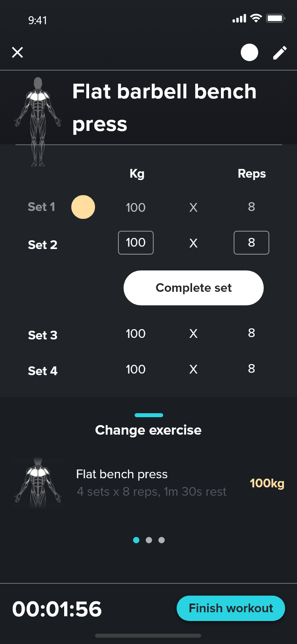
Task: Select the Set 4 row label
Action: click(43, 371)
